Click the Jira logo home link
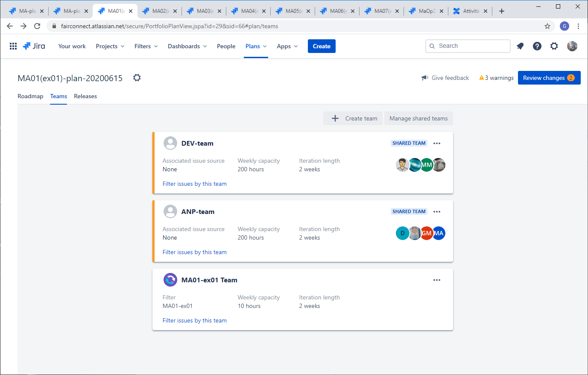The image size is (588, 375). pyautogui.click(x=34, y=46)
